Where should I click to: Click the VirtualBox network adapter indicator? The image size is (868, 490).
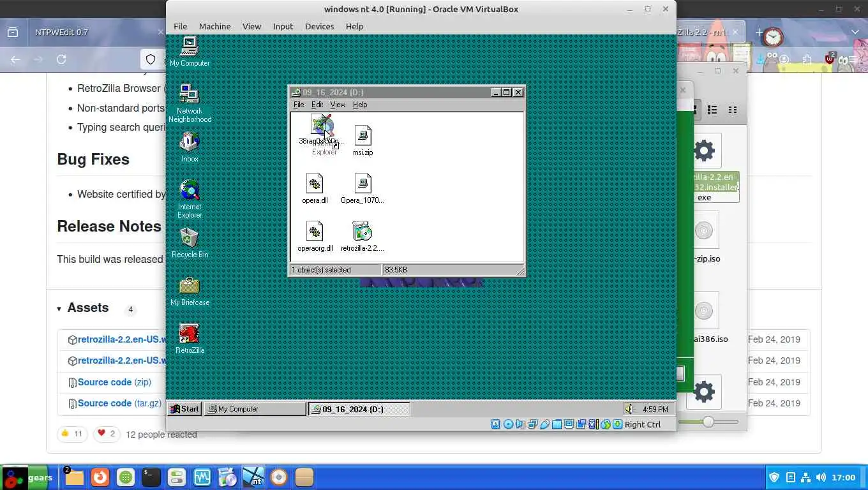532,424
